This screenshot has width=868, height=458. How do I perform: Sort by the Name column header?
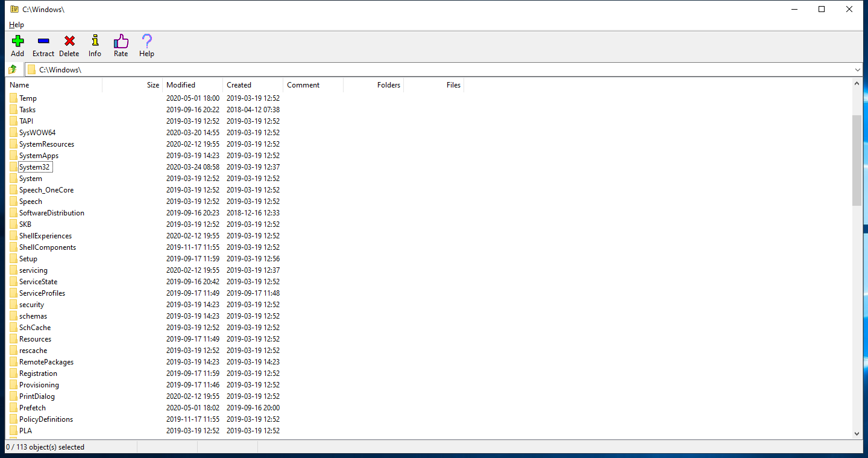[x=54, y=85]
